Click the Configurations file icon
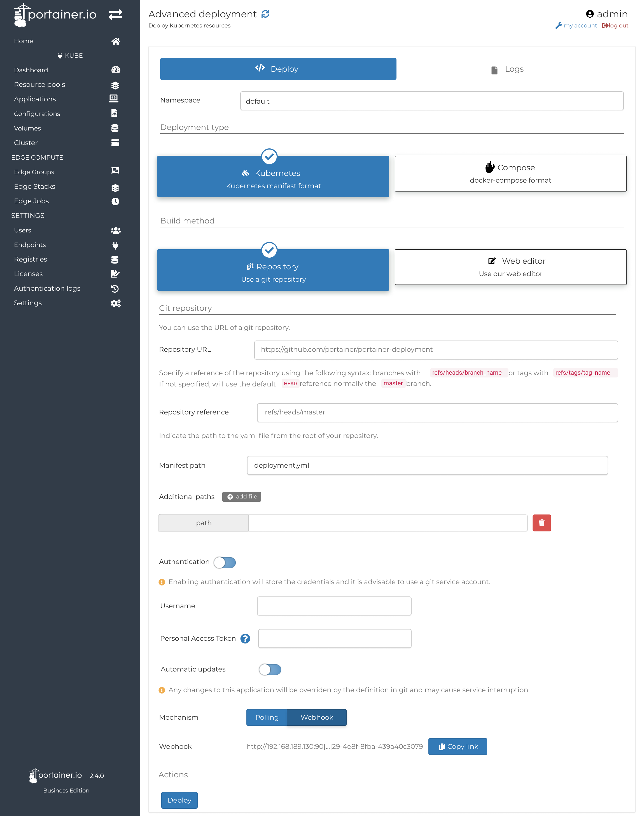Viewport: 644px width, 816px height. (115, 113)
